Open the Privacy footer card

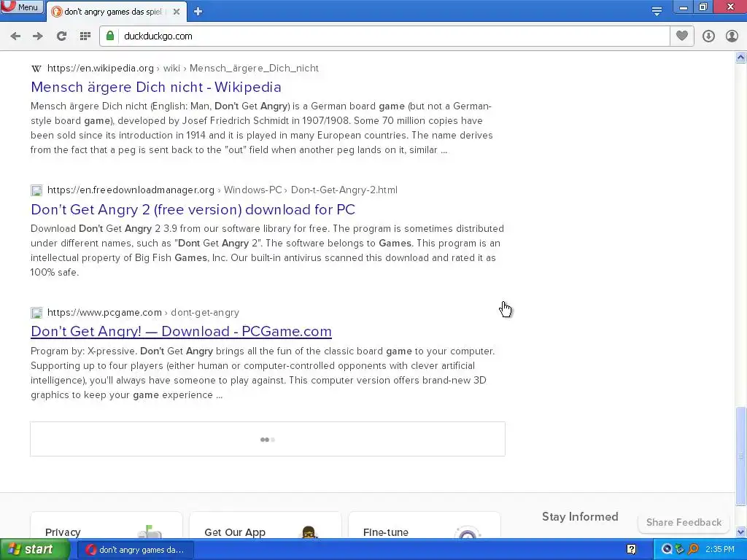coord(107,525)
